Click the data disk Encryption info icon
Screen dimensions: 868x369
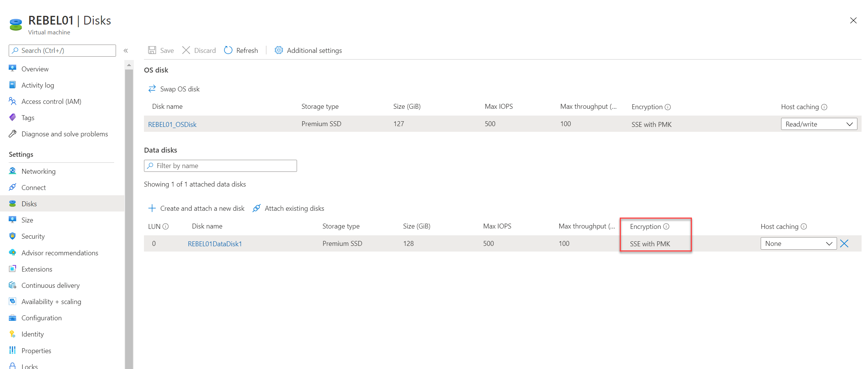(666, 227)
